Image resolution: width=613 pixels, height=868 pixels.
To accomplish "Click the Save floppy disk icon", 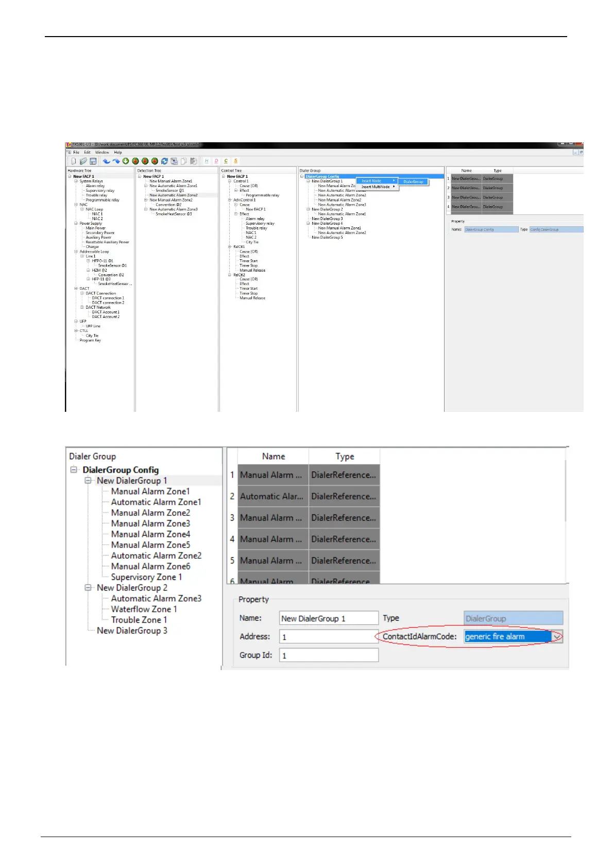I will (93, 161).
